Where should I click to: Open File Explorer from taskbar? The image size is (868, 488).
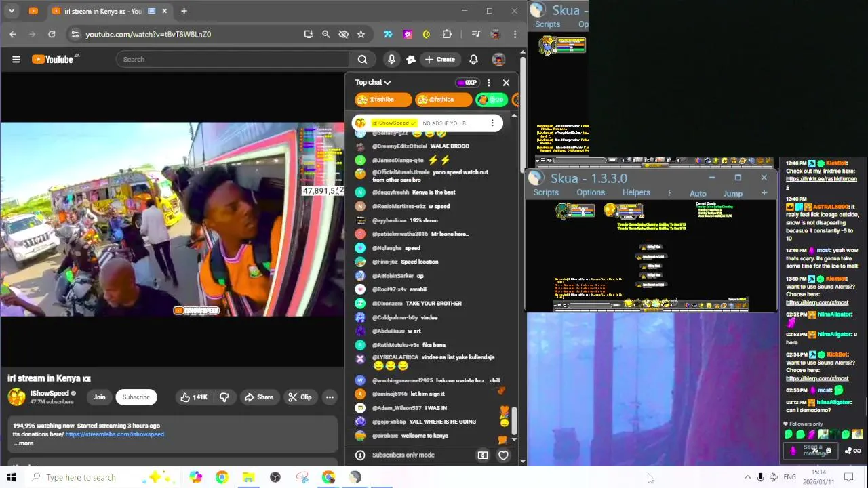(x=248, y=477)
